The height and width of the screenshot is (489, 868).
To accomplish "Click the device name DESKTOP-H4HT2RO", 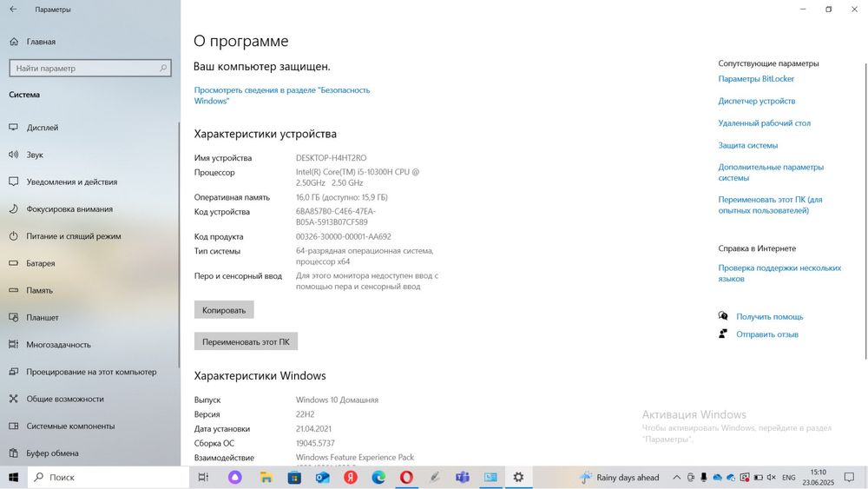I will pyautogui.click(x=331, y=158).
